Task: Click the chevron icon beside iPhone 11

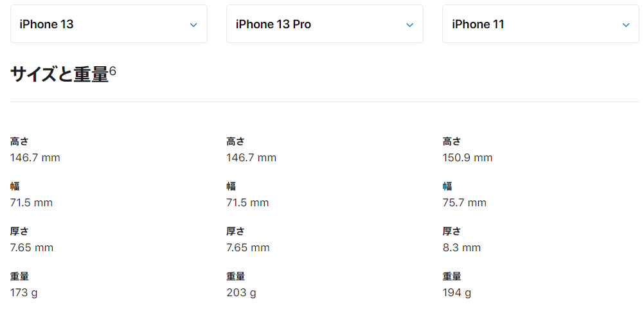Action: (x=626, y=24)
